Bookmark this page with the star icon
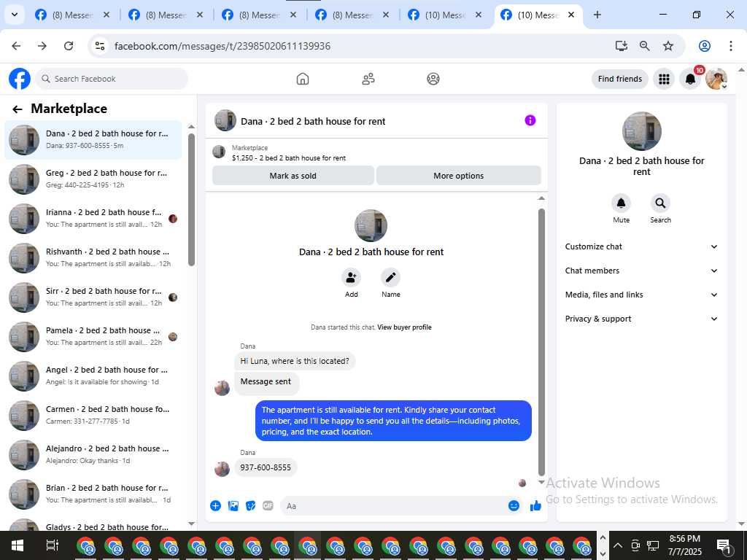 pos(668,46)
